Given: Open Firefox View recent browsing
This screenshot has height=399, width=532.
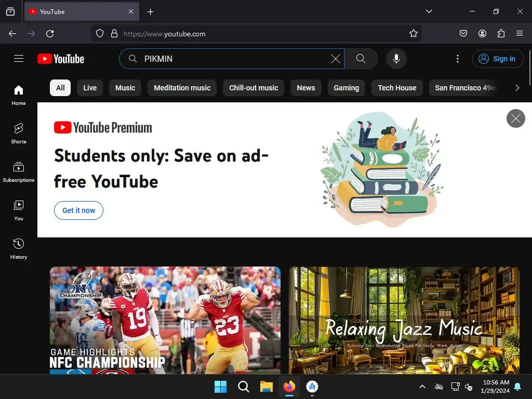Looking at the screenshot, I should [10, 11].
